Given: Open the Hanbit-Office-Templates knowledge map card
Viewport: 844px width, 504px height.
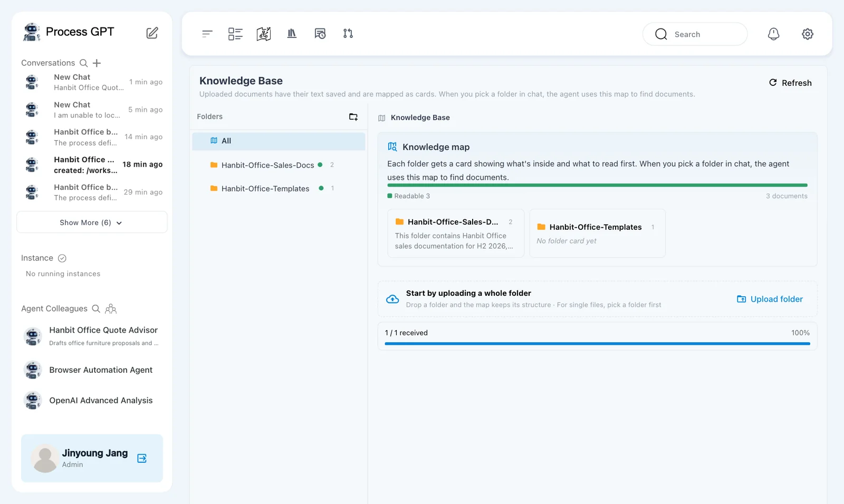Looking at the screenshot, I should click(597, 234).
